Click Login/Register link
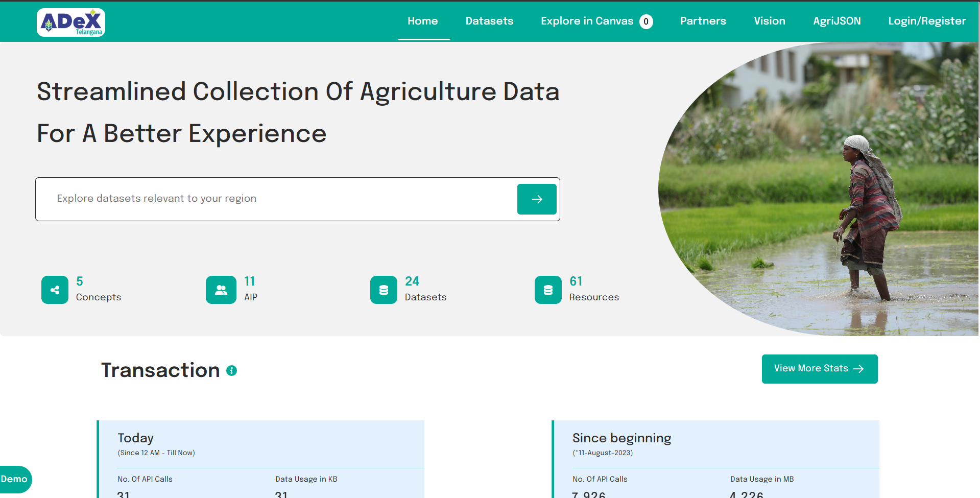Screen dimensions: 980x498 click(x=927, y=21)
